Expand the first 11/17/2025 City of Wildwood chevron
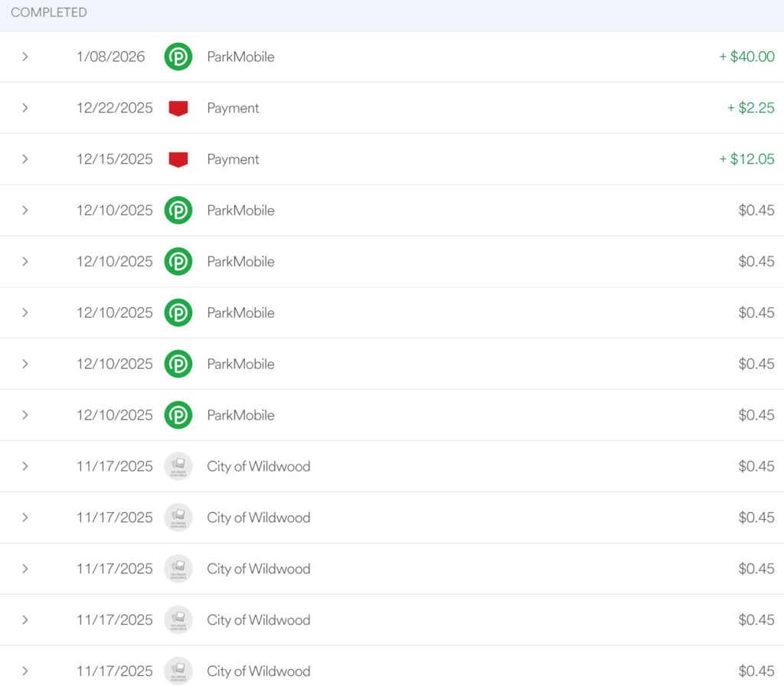The height and width of the screenshot is (689, 784). pyautogui.click(x=25, y=466)
